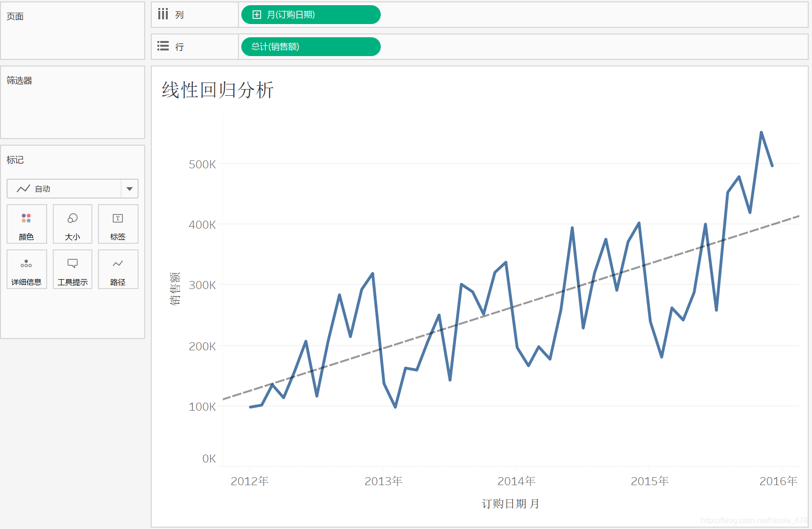812x529 pixels.
Task: Click the Rows shelf icon next to 行
Action: [163, 46]
